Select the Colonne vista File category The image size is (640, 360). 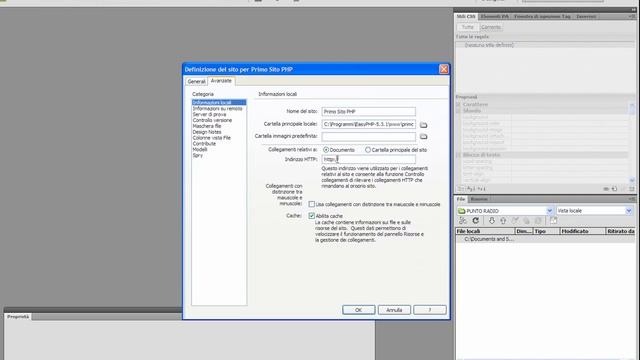[212, 138]
